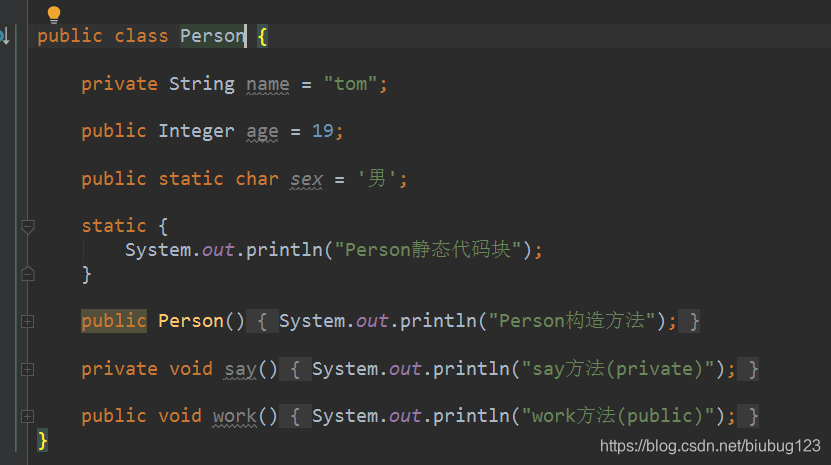Viewport: 831px width, 465px height.
Task: Click the 'String' type of name field
Action: [x=202, y=84]
